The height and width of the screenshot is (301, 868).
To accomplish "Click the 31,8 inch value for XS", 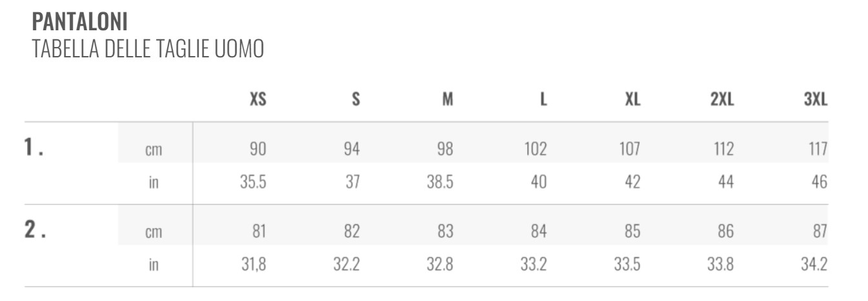I will [x=254, y=264].
